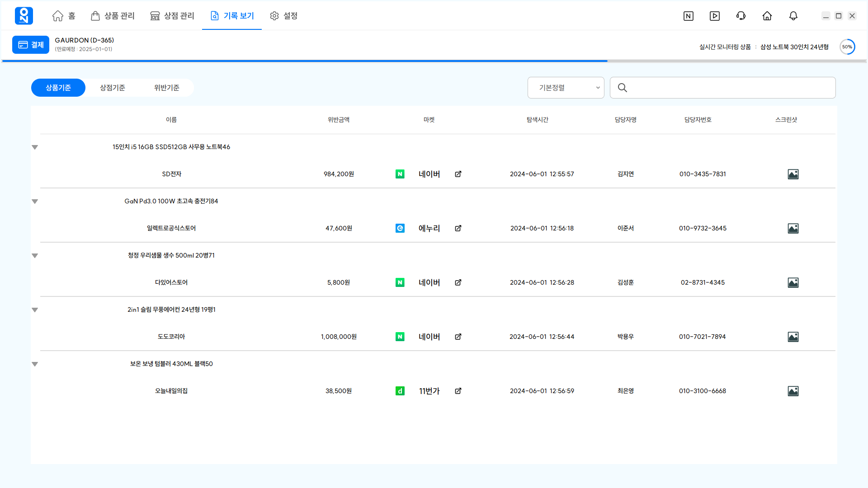The height and width of the screenshot is (488, 868).
Task: Click the GAURDON (D-365) license text
Action: [85, 40]
